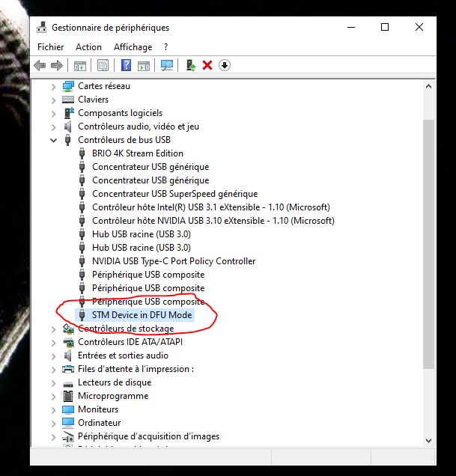Expand the Cartes réseau category
Viewport: 456px width, 476px height.
pos(53,86)
